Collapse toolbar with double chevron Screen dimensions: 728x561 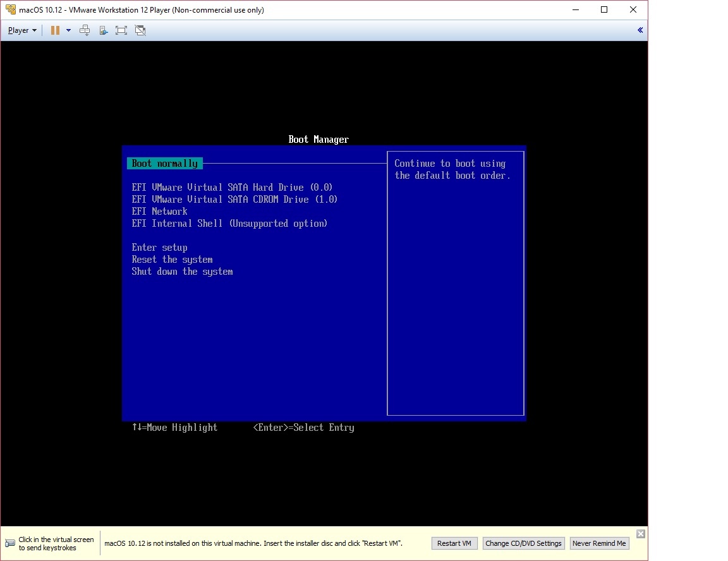tap(640, 30)
